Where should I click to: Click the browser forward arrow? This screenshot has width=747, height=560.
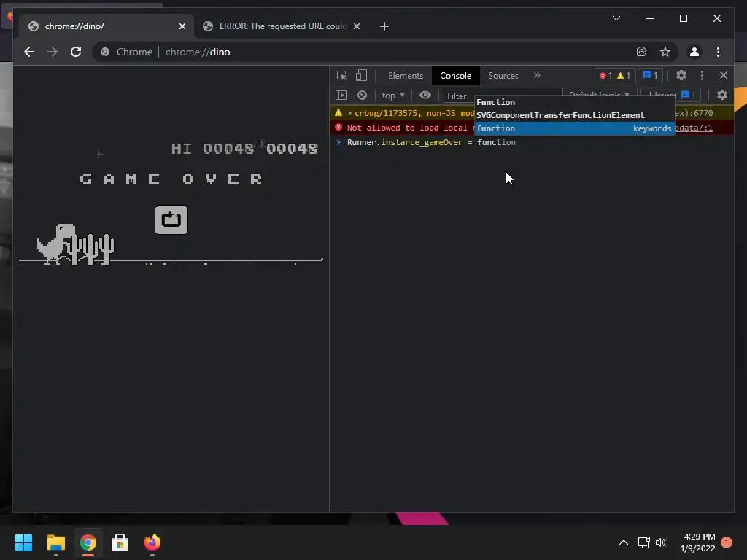[53, 52]
